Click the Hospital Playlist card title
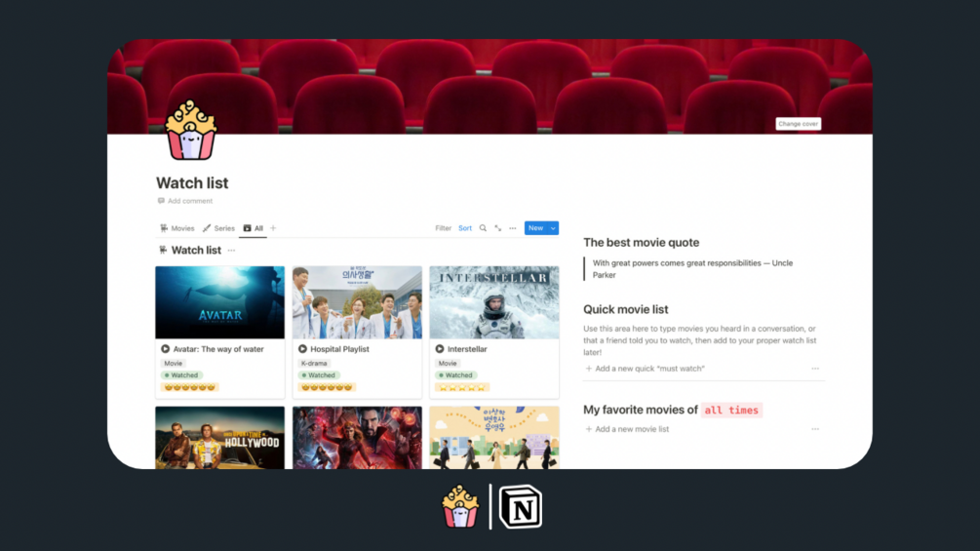The image size is (980, 551). coord(339,349)
